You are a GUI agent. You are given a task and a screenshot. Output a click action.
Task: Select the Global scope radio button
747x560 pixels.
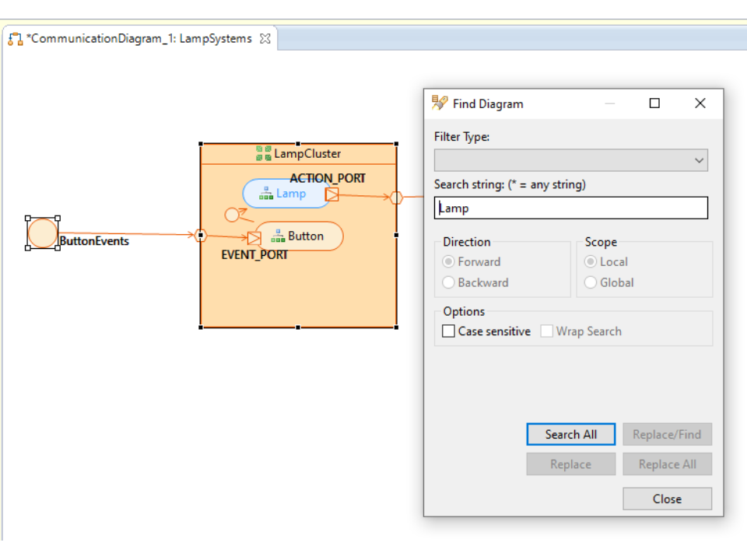point(591,282)
